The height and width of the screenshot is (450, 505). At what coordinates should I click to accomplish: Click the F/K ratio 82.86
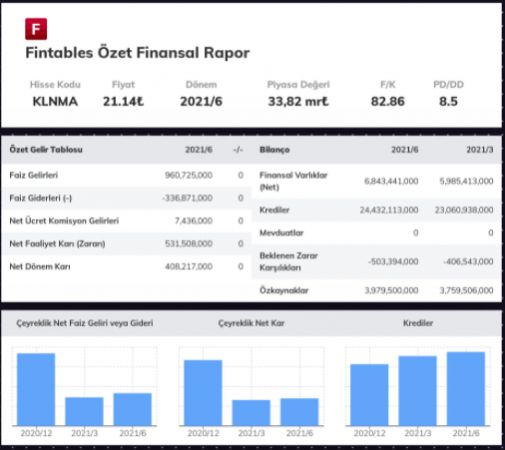click(388, 101)
